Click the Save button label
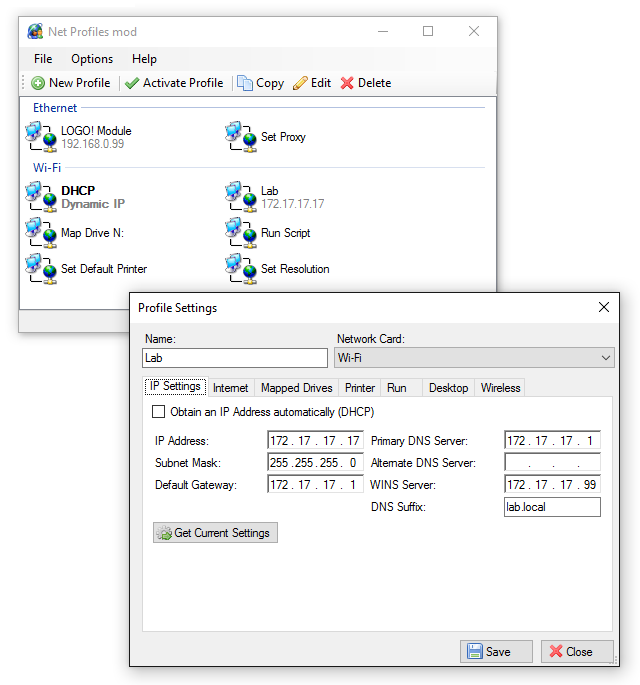 [x=498, y=652]
